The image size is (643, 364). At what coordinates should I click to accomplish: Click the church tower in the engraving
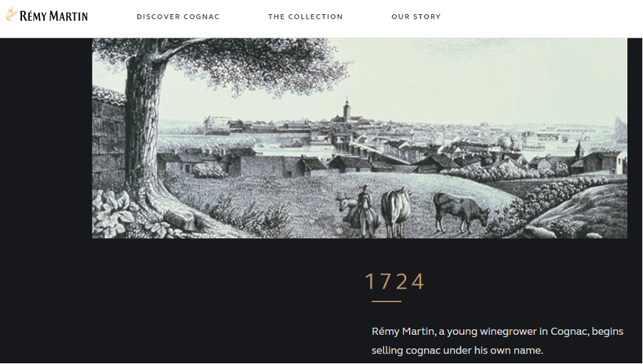347,110
